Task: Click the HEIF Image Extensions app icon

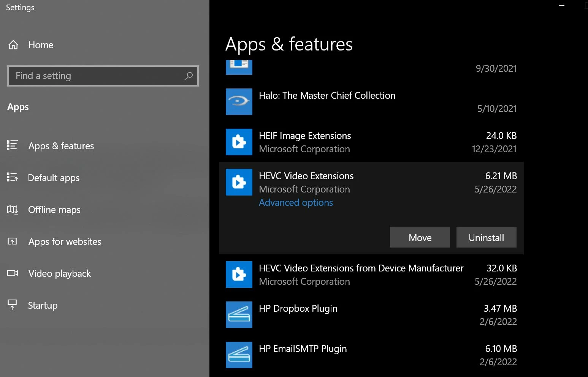Action: point(239,142)
